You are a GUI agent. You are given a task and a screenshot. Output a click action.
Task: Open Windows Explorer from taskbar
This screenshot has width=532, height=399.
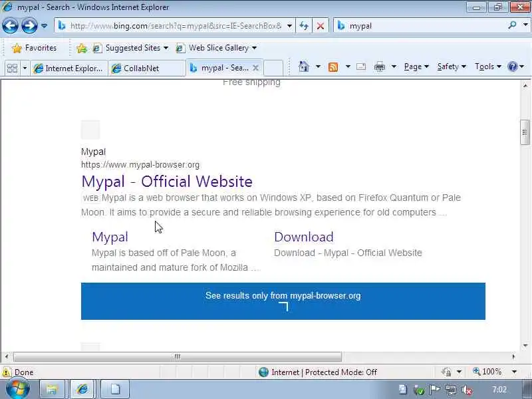click(x=52, y=389)
